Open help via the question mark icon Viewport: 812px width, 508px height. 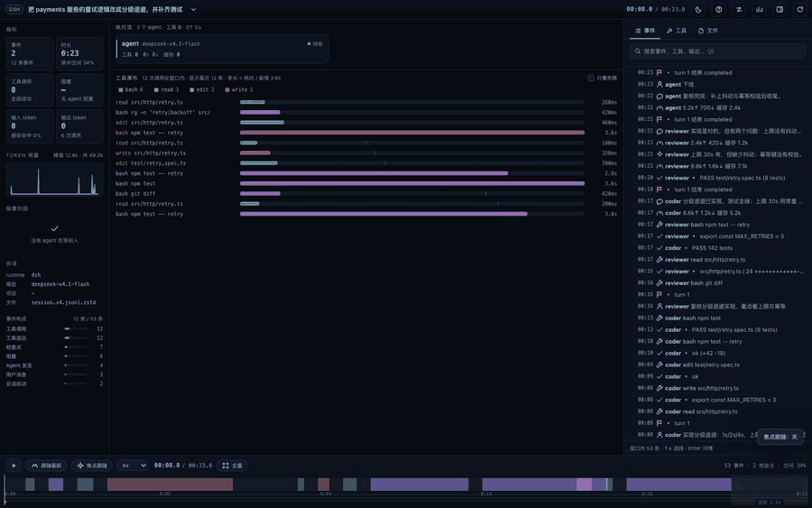(x=719, y=9)
